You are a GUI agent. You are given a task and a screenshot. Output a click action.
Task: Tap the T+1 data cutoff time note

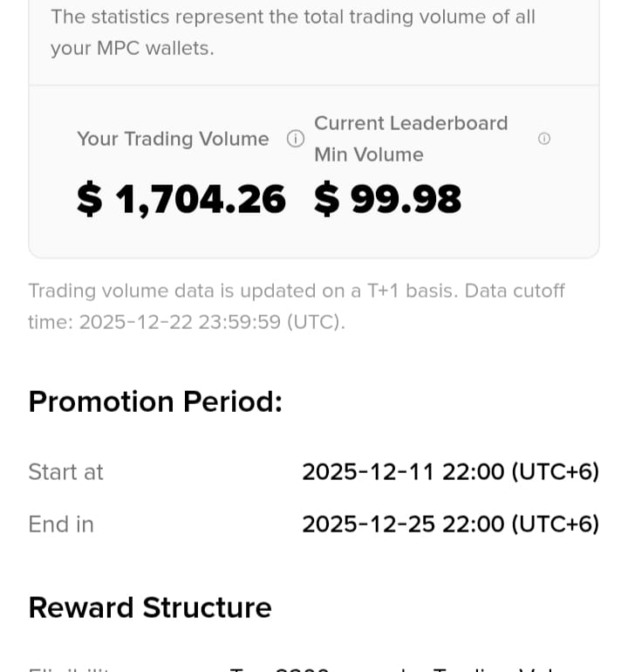pos(297,306)
